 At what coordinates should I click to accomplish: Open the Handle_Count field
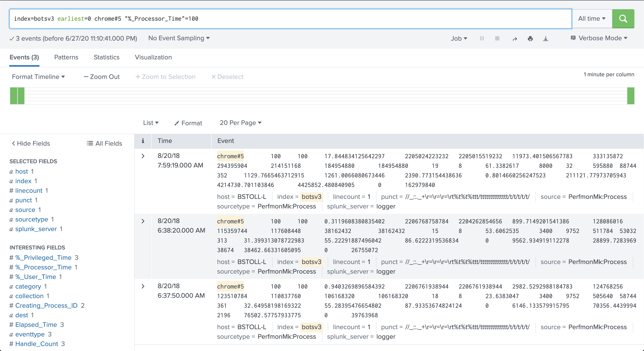tap(37, 344)
